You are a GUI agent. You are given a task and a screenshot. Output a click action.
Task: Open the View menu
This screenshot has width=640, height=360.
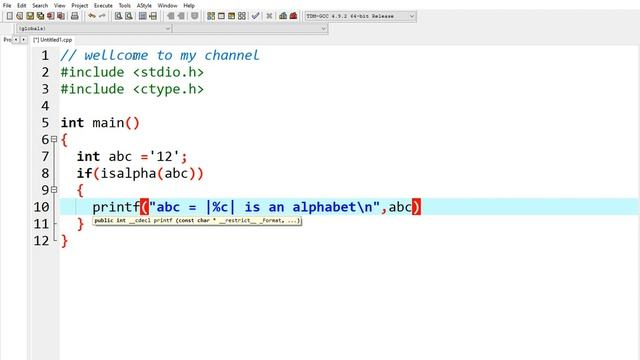60,5
